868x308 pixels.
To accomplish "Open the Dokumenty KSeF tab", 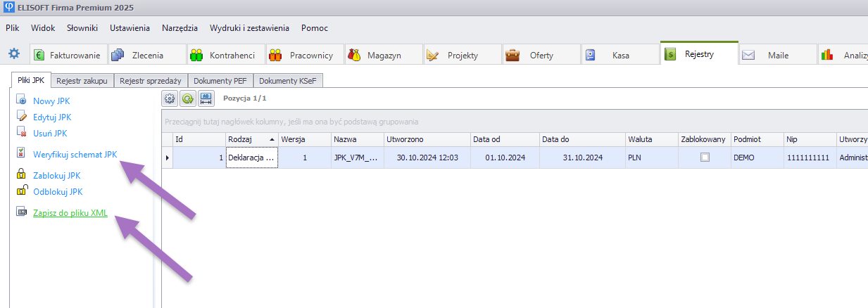I will pyautogui.click(x=287, y=81).
